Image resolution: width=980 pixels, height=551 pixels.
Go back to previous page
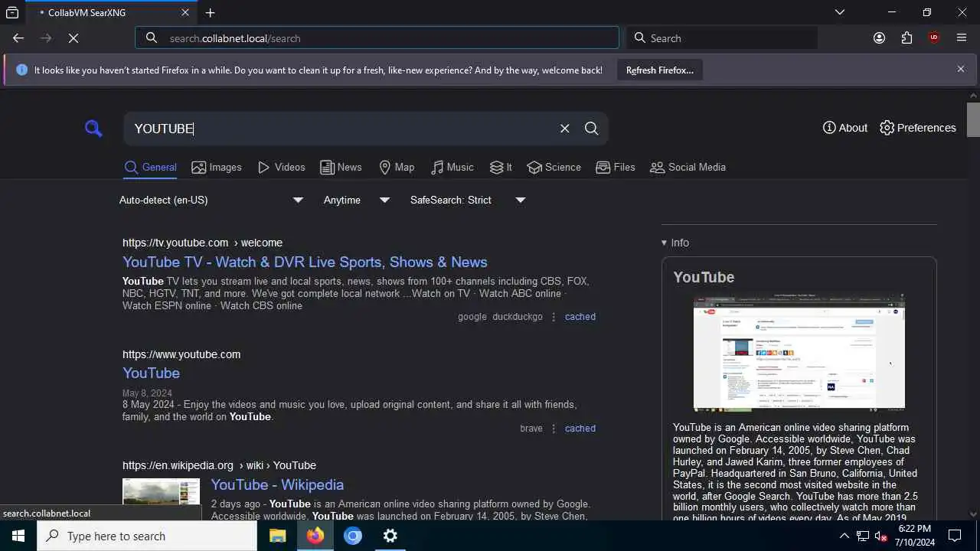tap(18, 37)
